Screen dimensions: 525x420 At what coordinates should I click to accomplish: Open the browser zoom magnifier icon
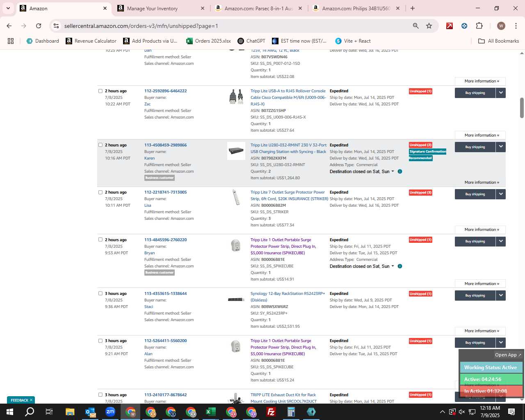coord(416,26)
